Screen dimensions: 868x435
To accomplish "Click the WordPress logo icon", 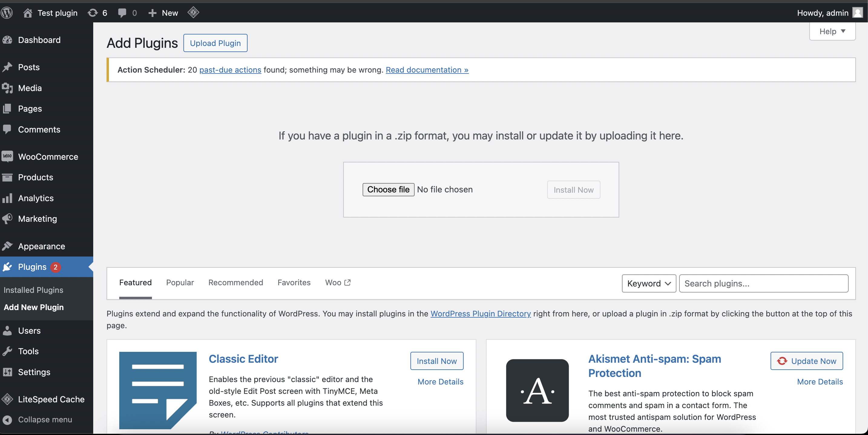I will 7,13.
